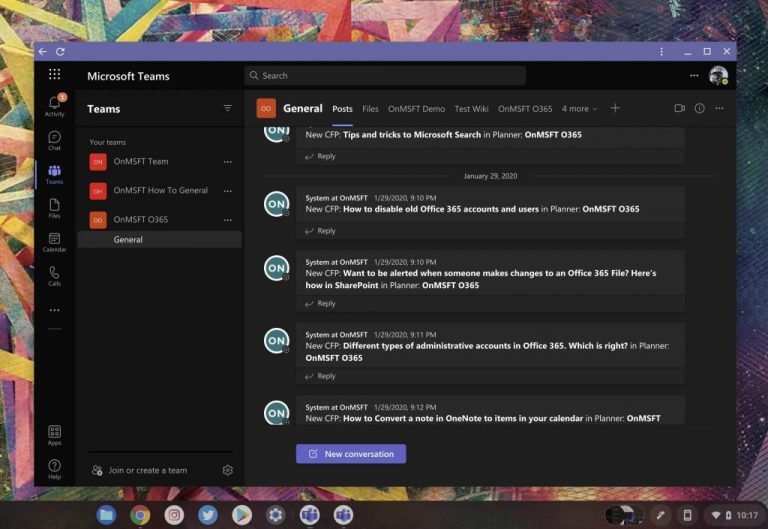Screen dimensions: 768x529
Task: Open Calls in the left rail
Action: (54, 276)
